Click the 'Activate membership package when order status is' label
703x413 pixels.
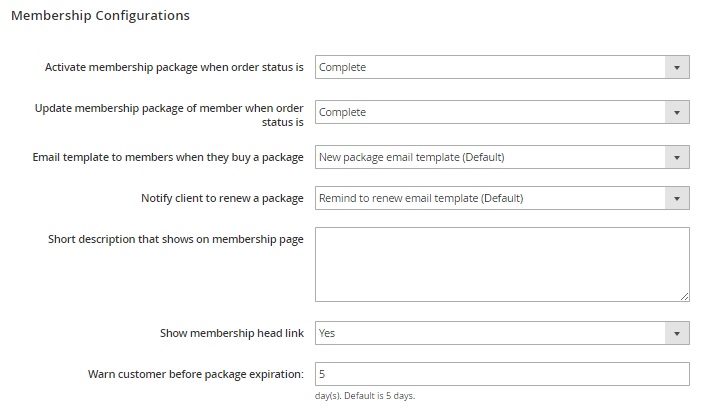coord(174,67)
